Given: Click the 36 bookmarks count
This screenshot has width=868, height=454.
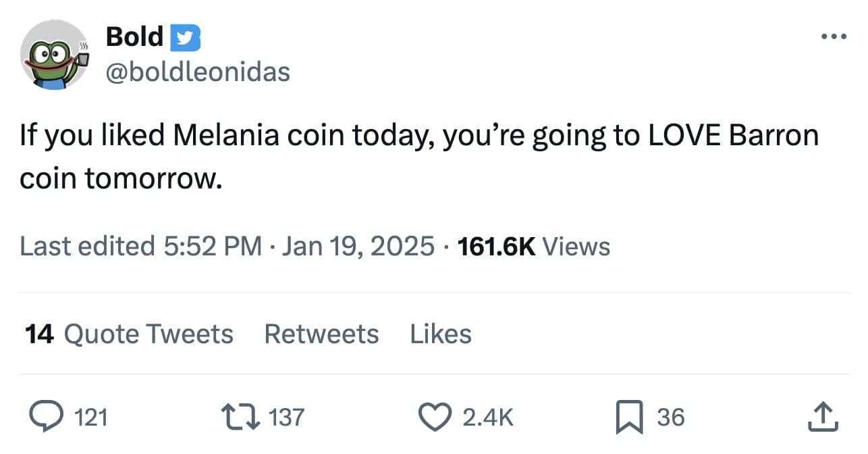Looking at the screenshot, I should click(x=670, y=418).
